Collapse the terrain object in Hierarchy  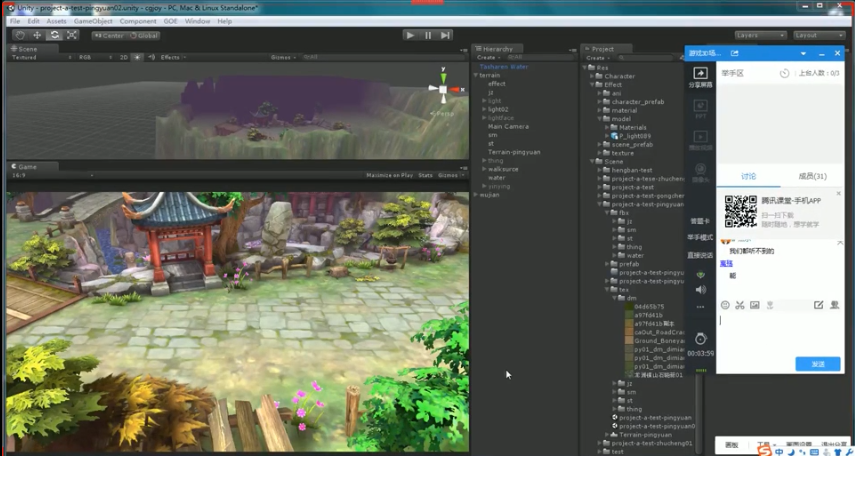point(476,75)
